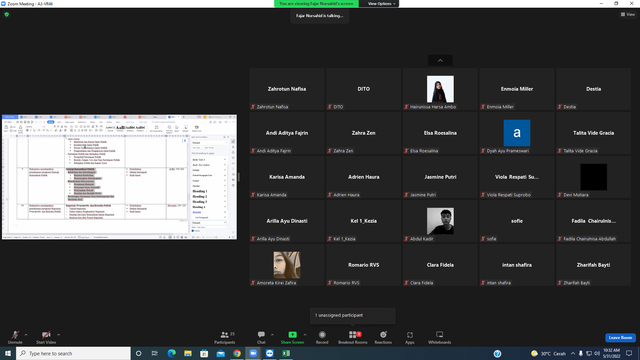Image resolution: width=640 pixels, height=360 pixels.
Task: Select Talita Vide Gracia's participant tile
Action: pos(593,133)
